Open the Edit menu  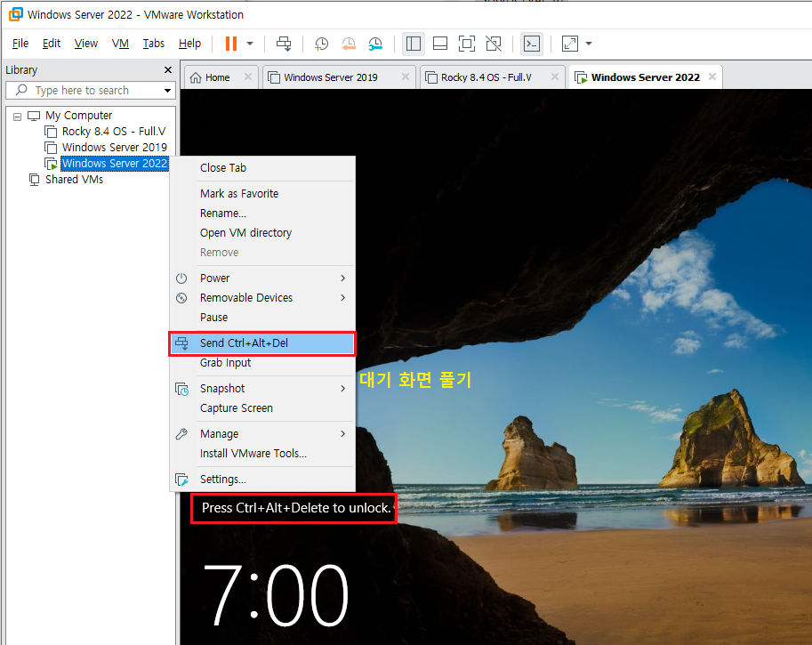click(x=52, y=44)
